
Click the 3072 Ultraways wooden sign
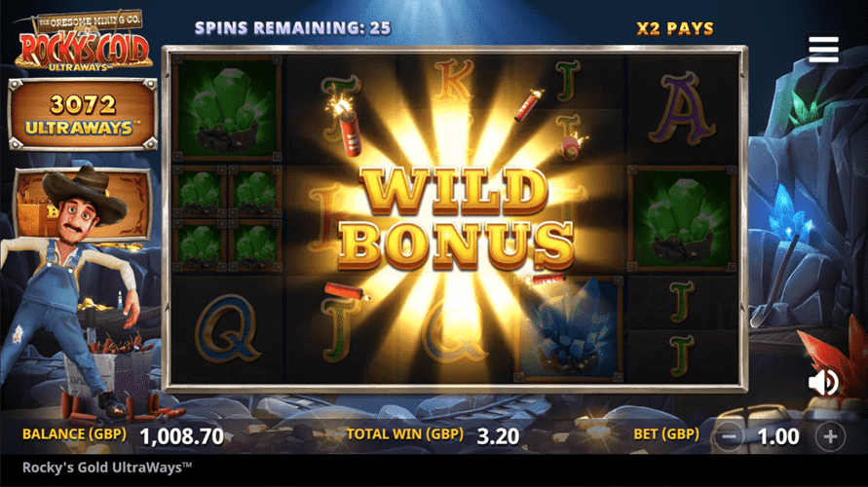coord(83,115)
